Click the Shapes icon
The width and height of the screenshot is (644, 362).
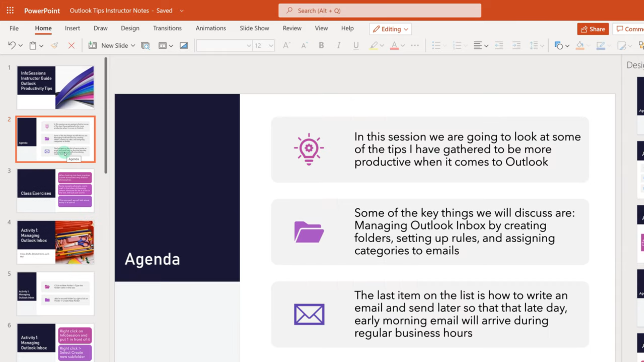558,45
